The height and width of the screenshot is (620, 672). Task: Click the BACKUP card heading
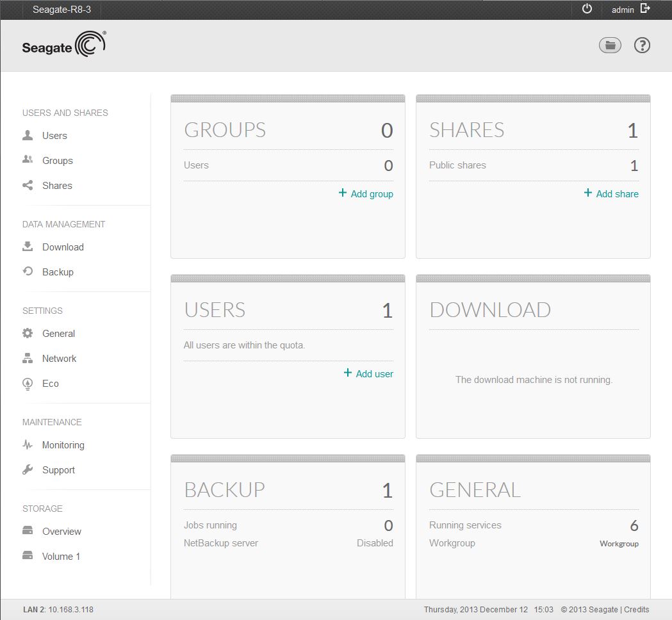coord(225,490)
